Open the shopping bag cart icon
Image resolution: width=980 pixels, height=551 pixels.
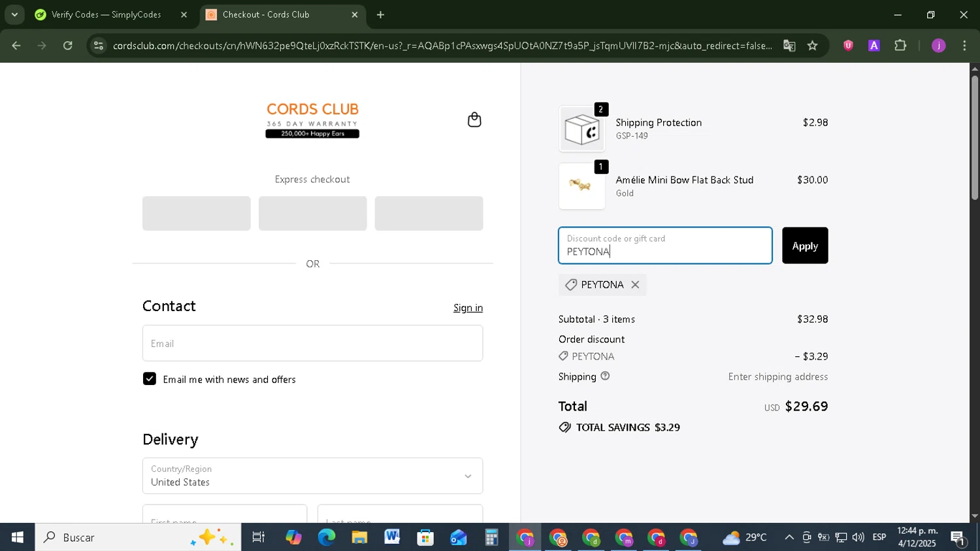click(474, 120)
